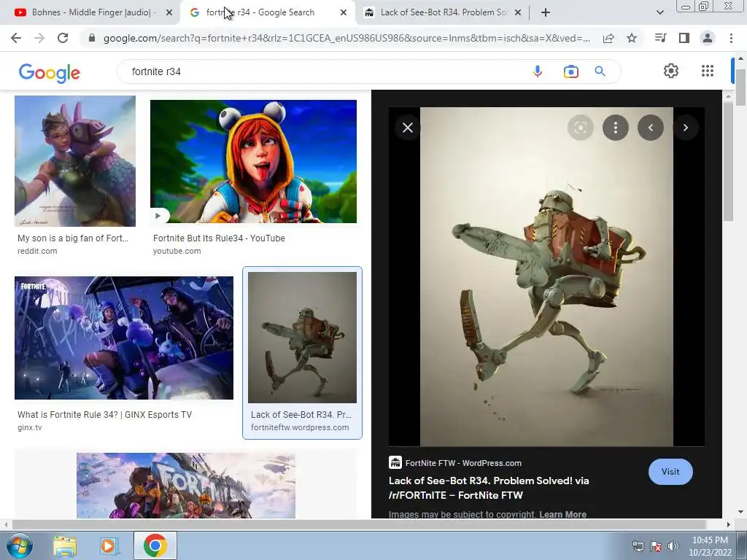Open Windows Explorer from the taskbar
Screen dimensions: 747x560
pyautogui.click(x=64, y=546)
